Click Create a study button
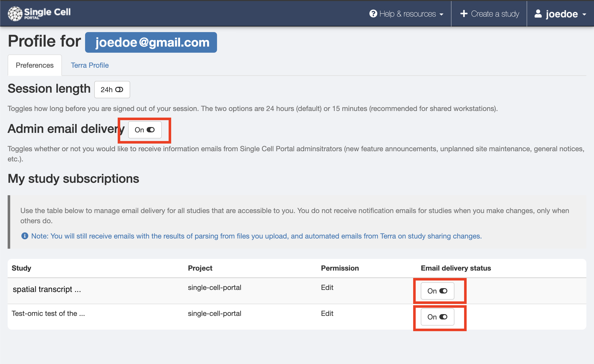 (490, 13)
